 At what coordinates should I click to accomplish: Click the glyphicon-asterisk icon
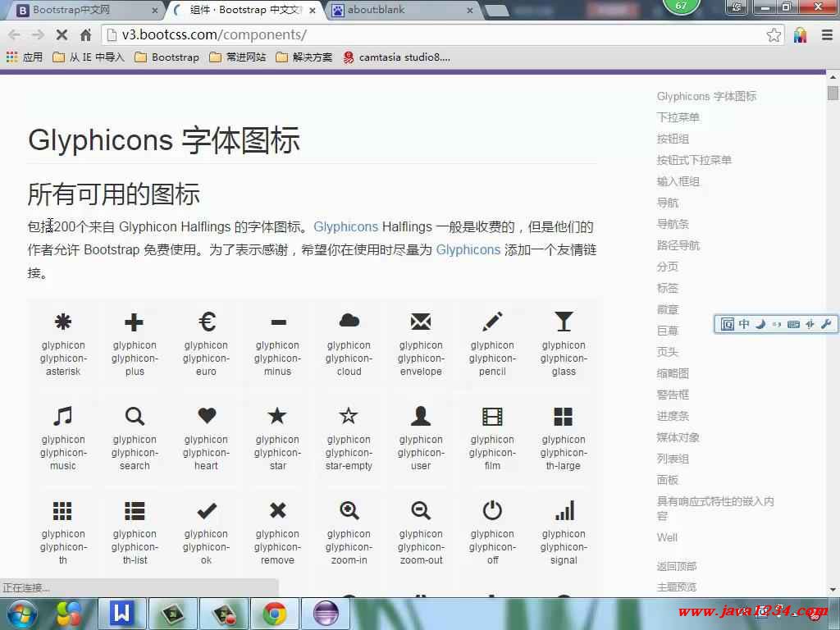62,322
